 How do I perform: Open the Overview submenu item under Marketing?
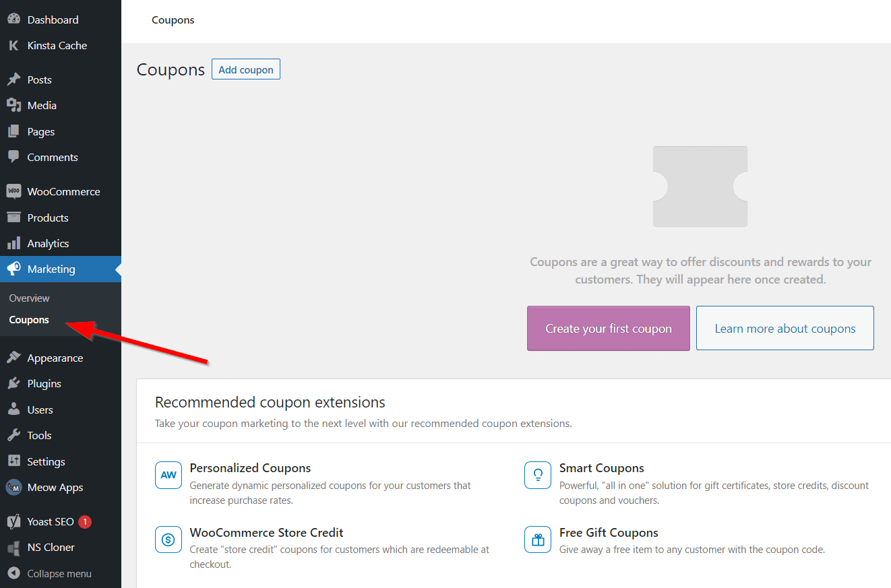29,298
